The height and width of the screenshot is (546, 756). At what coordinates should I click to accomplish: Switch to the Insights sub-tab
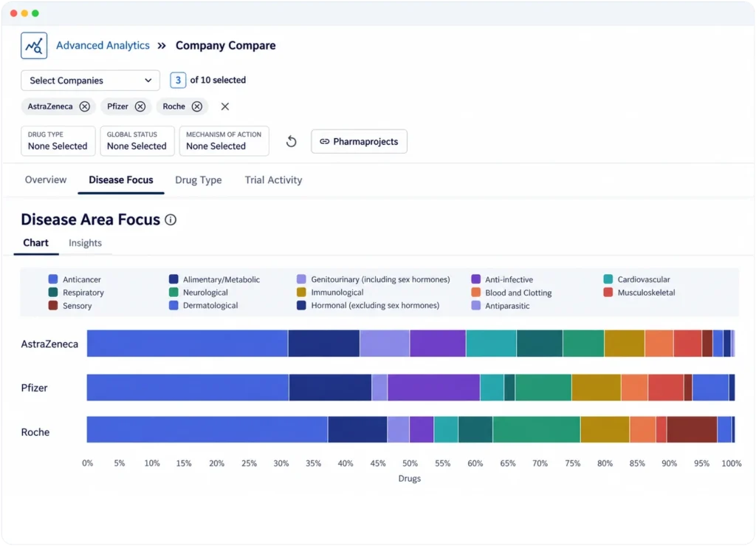coord(85,243)
